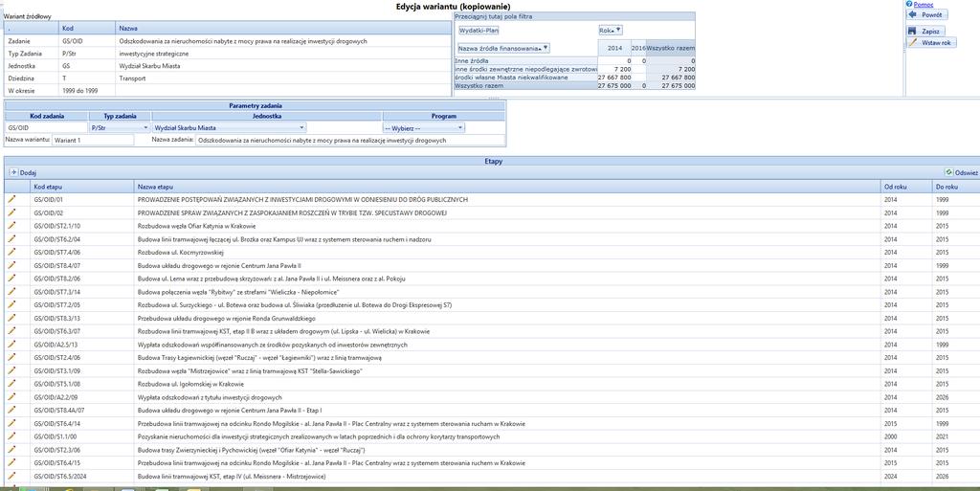Click total value 27 675 000 under 2014
Viewport: 980px width, 491px height.
coord(613,86)
